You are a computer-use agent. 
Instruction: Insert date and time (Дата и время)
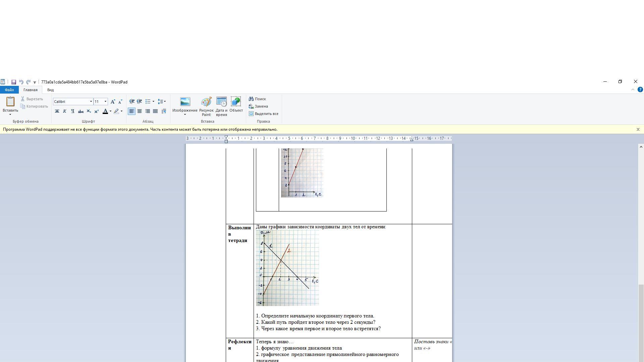pyautogui.click(x=221, y=106)
